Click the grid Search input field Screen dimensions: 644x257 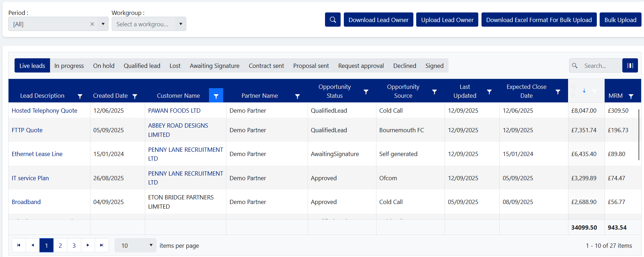pos(600,66)
